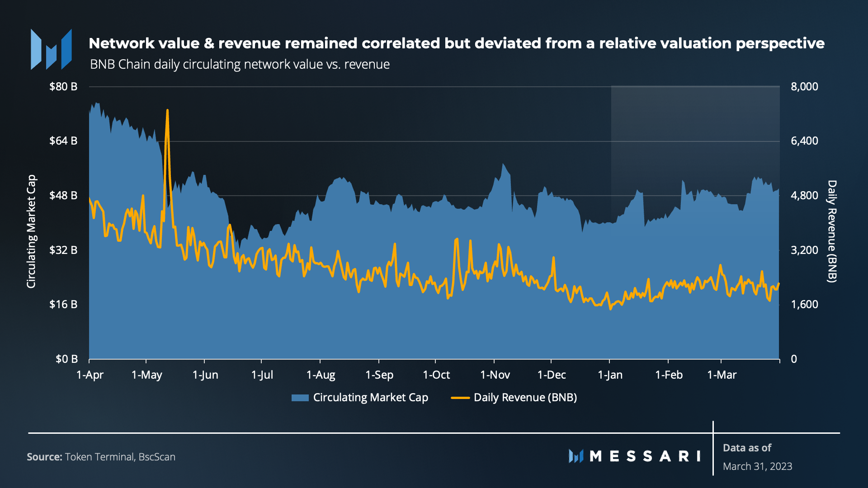The image size is (868, 488).
Task: Click the Daily Revenue (BNB) legend label
Action: (525, 398)
